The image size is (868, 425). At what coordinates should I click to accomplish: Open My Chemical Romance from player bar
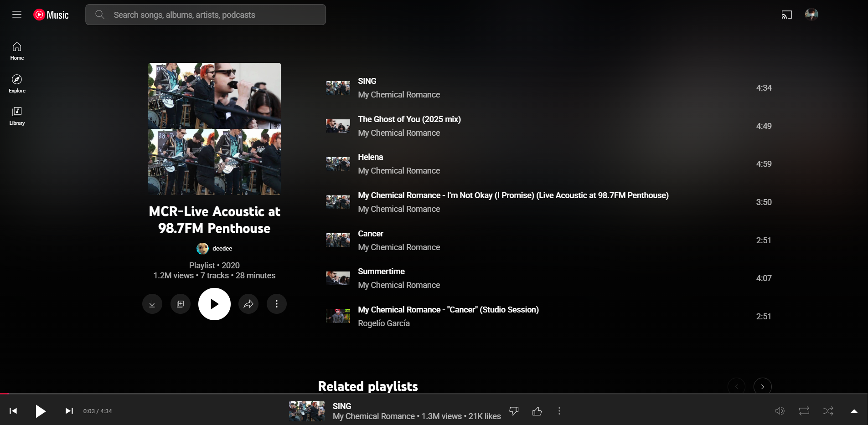[x=374, y=416]
